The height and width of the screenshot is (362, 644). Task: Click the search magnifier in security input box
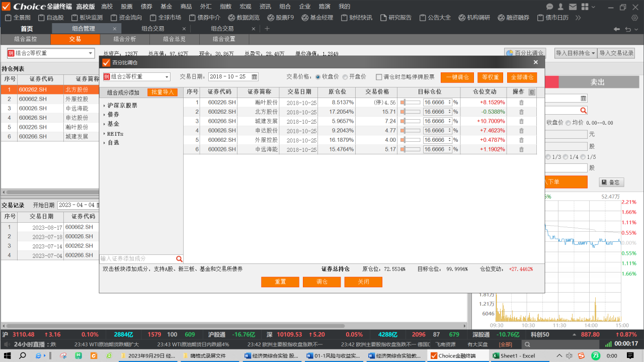tap(179, 259)
